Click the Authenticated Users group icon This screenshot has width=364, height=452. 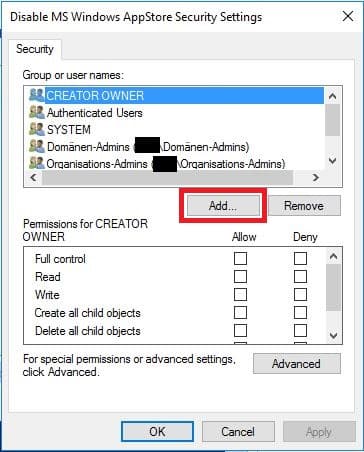pyautogui.click(x=36, y=112)
